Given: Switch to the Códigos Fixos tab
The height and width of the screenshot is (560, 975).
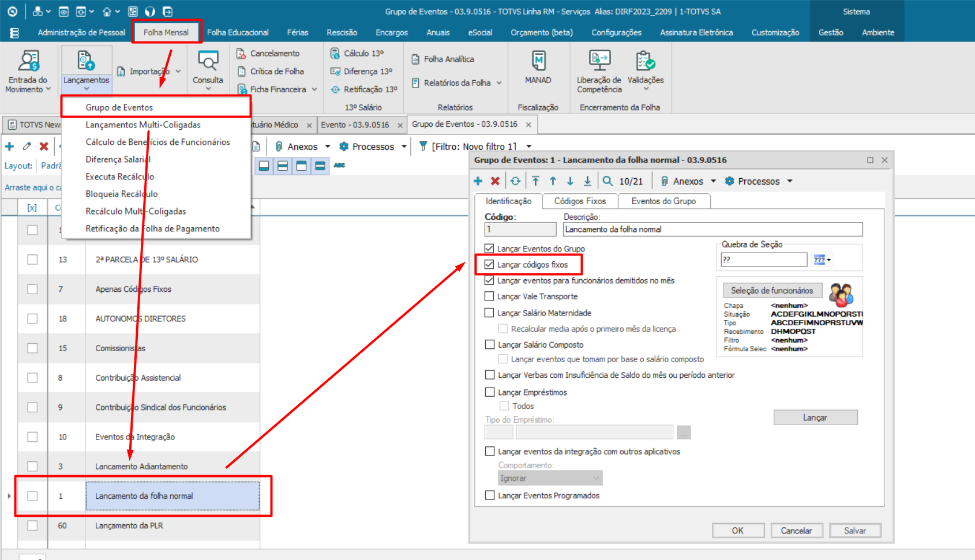Looking at the screenshot, I should pos(580,201).
